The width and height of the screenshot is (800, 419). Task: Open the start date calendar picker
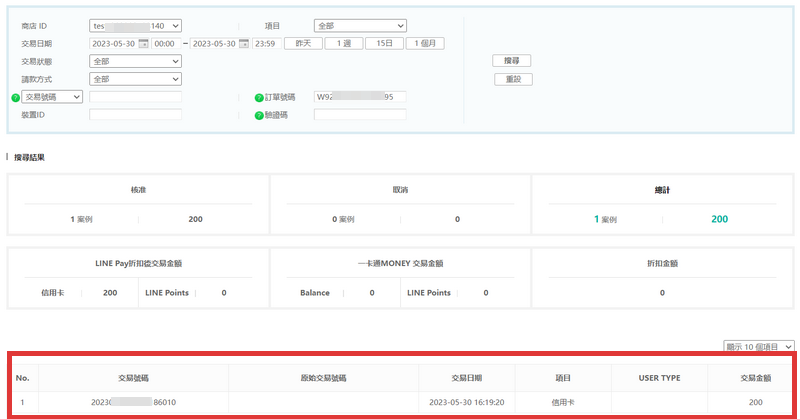coord(144,44)
